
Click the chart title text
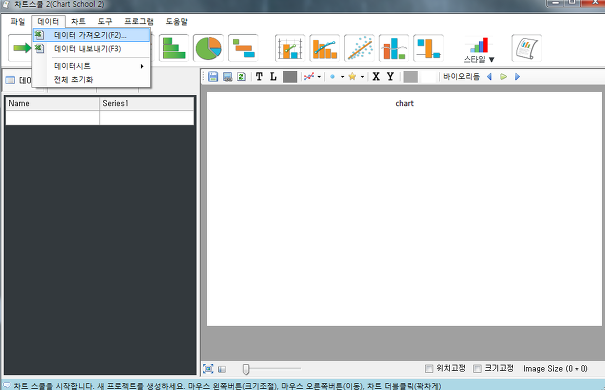click(x=404, y=103)
